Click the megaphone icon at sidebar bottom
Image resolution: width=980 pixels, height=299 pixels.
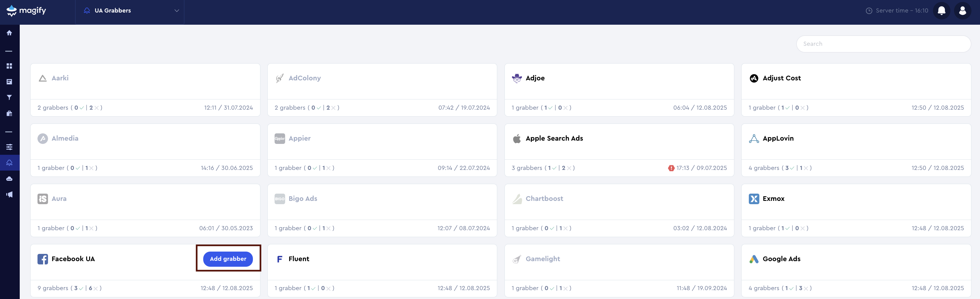pyautogui.click(x=10, y=194)
